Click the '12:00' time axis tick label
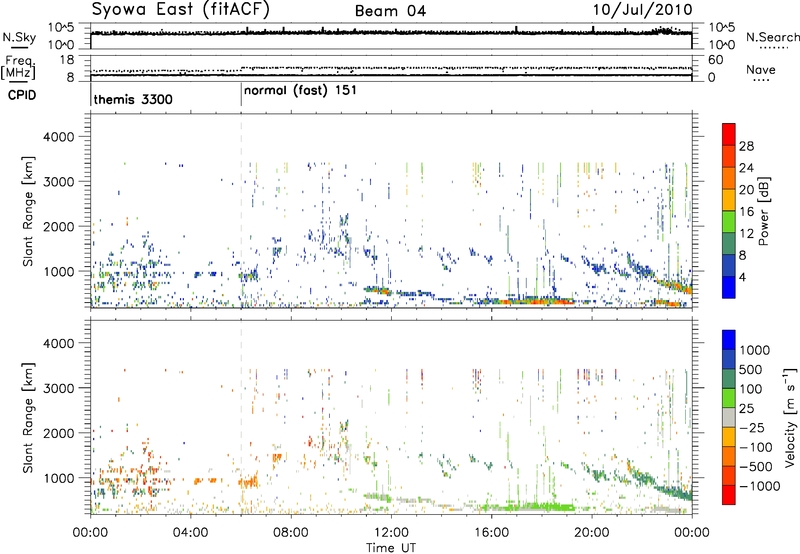The image size is (800, 554). click(x=391, y=533)
